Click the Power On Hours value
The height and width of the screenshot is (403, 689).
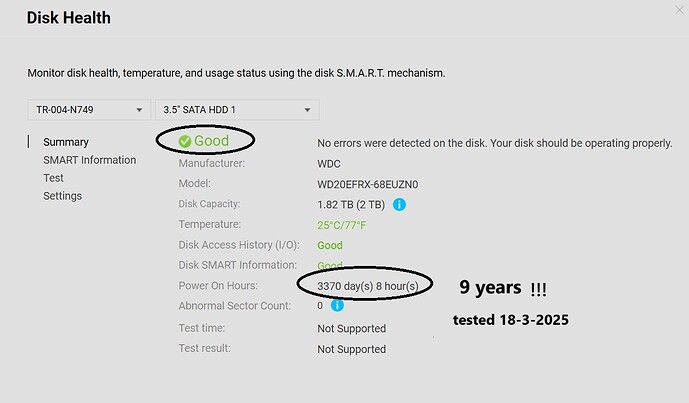(x=374, y=286)
